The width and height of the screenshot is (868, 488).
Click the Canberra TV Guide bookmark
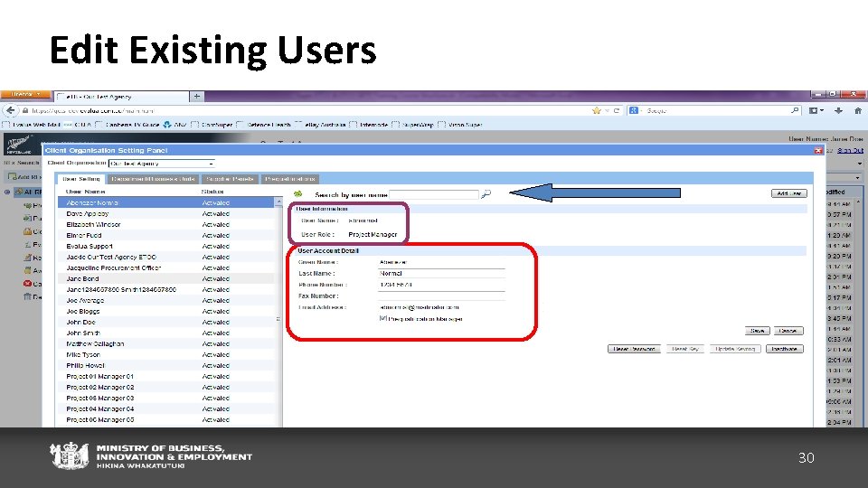[x=127, y=125]
